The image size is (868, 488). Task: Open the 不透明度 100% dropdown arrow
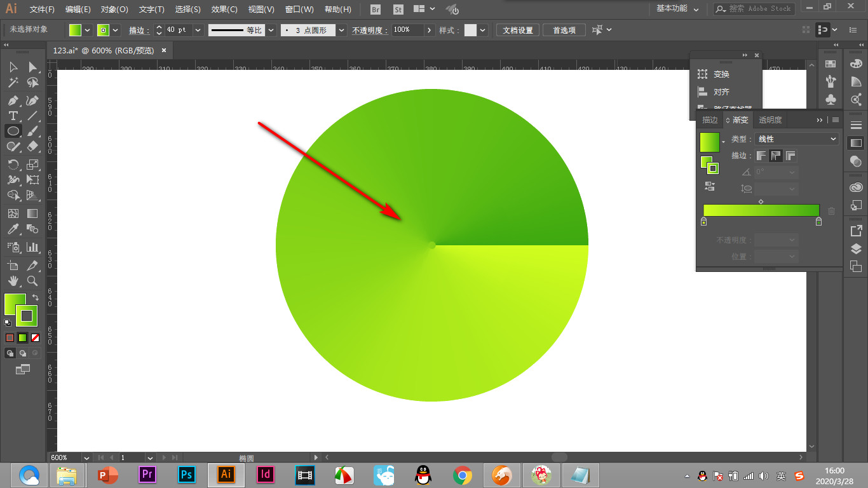(429, 30)
